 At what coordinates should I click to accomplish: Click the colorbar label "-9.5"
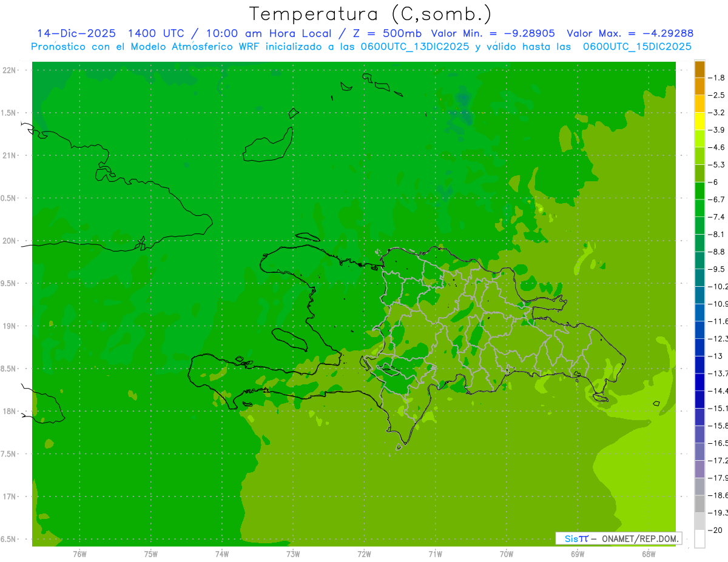coord(717,269)
